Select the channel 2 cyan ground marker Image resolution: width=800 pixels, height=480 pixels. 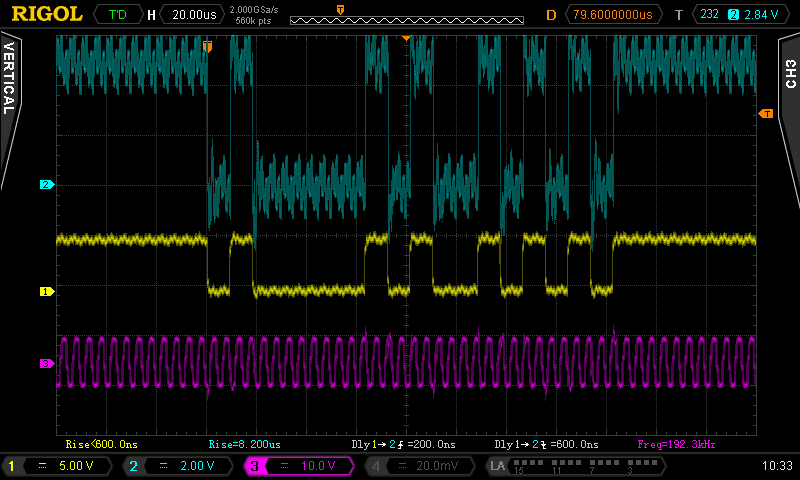point(45,185)
